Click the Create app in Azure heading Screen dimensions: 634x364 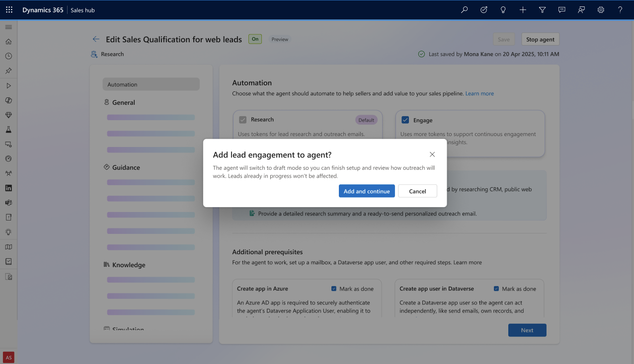[262, 289]
